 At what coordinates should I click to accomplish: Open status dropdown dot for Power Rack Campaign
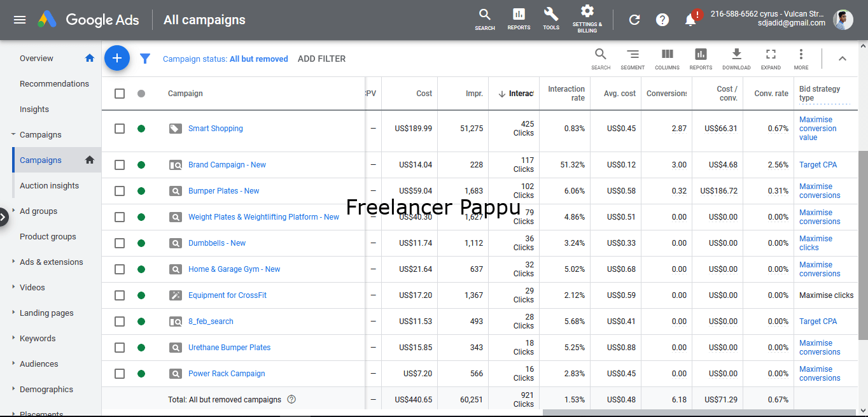(x=141, y=374)
